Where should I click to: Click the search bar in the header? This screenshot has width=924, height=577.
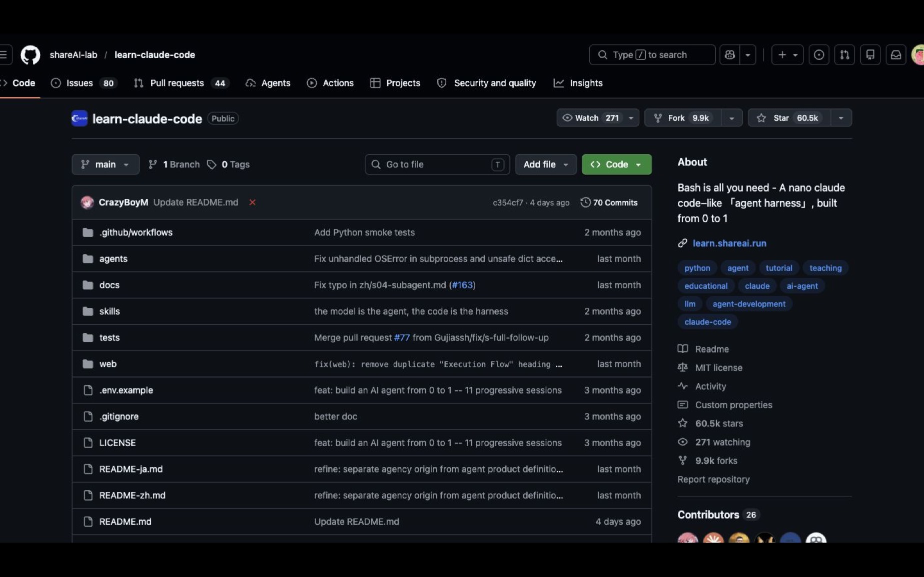[x=652, y=55]
